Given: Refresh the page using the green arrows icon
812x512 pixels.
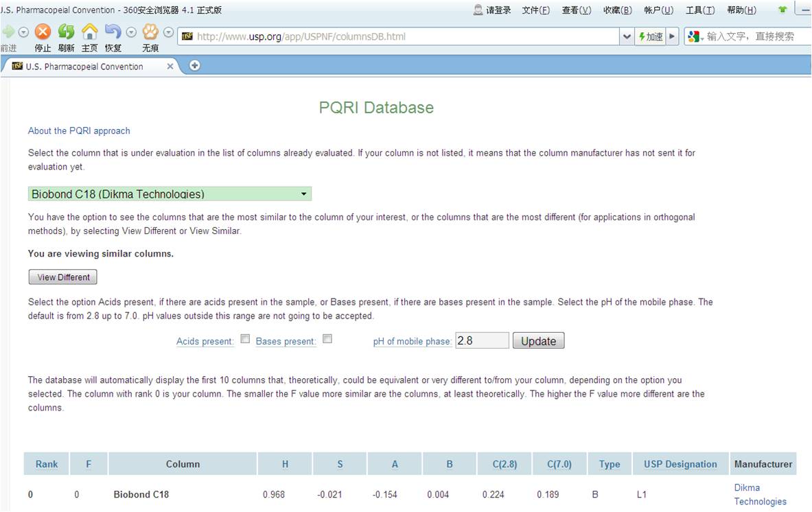Looking at the screenshot, I should [66, 32].
